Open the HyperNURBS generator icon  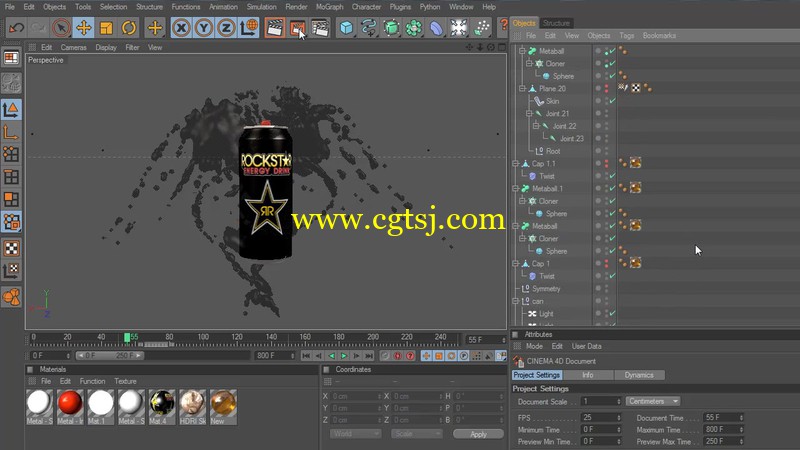pos(391,28)
